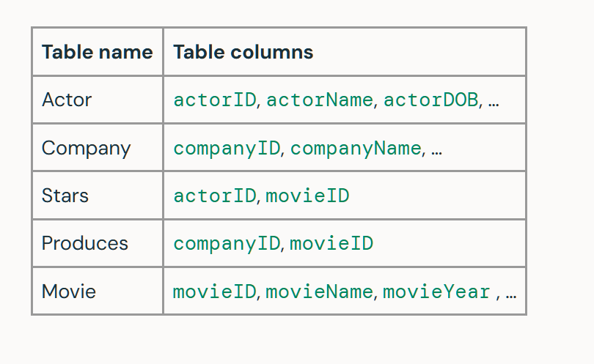
Task: Click actorName in the Actor row
Action: pos(320,100)
